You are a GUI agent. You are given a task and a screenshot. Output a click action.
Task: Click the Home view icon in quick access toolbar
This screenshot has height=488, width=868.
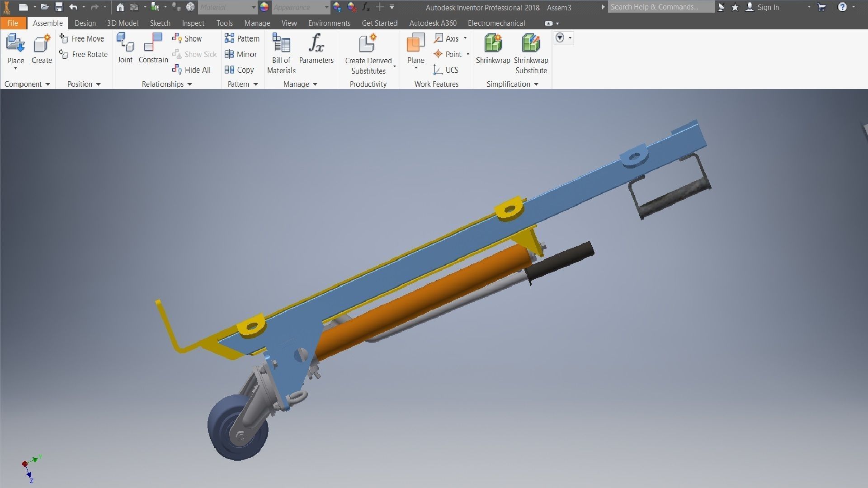click(x=120, y=7)
